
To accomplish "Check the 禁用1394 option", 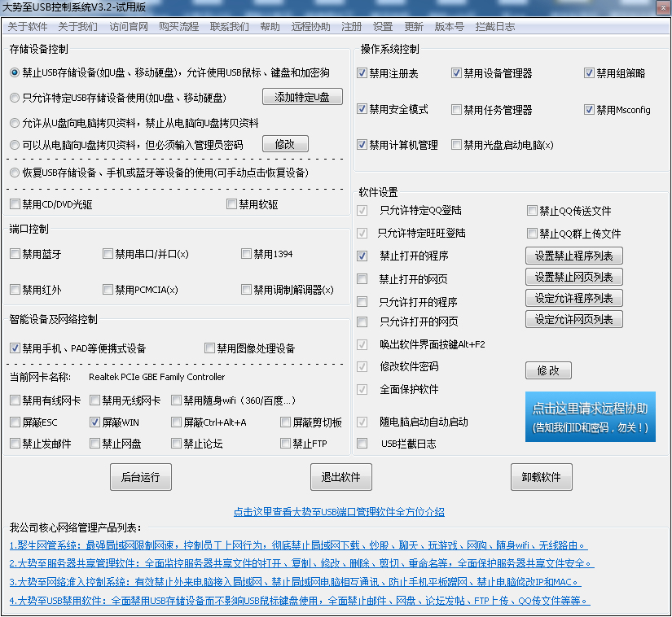I will (246, 254).
